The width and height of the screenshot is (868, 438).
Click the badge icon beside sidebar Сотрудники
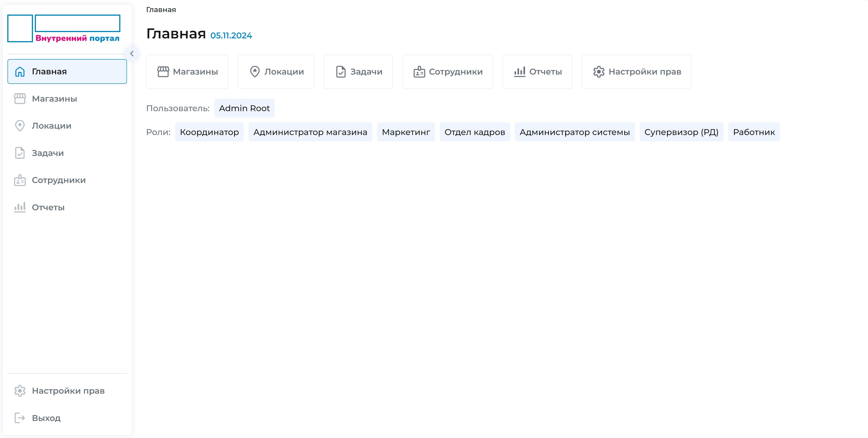click(x=20, y=180)
